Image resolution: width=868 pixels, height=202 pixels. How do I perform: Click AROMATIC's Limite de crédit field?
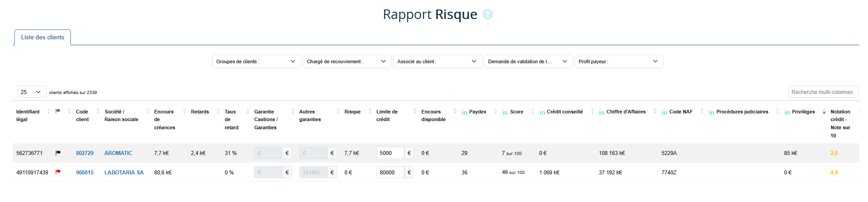[390, 153]
